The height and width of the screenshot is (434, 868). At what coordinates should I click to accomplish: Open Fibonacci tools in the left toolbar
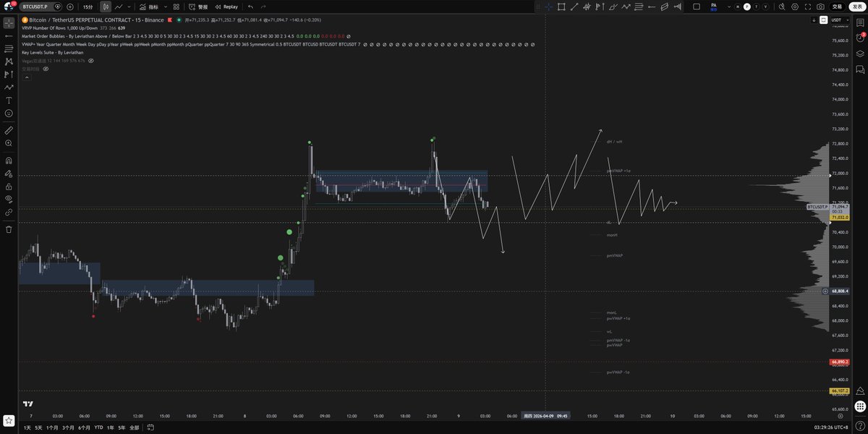click(x=9, y=48)
